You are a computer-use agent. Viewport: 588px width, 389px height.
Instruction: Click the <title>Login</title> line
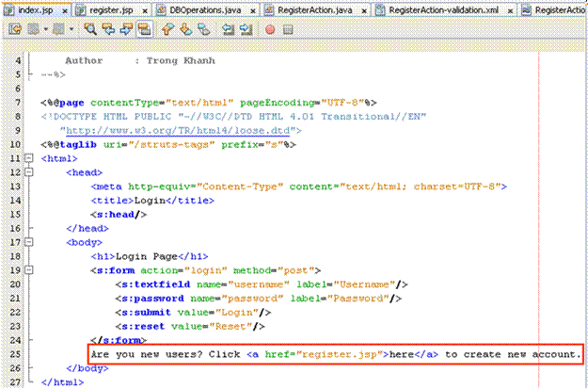pos(152,201)
